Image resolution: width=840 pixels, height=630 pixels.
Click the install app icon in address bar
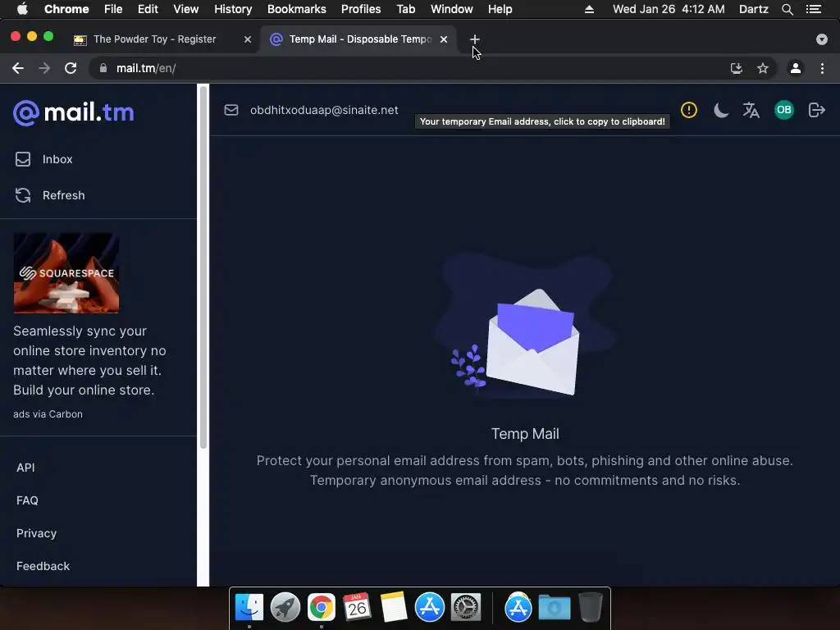click(737, 68)
